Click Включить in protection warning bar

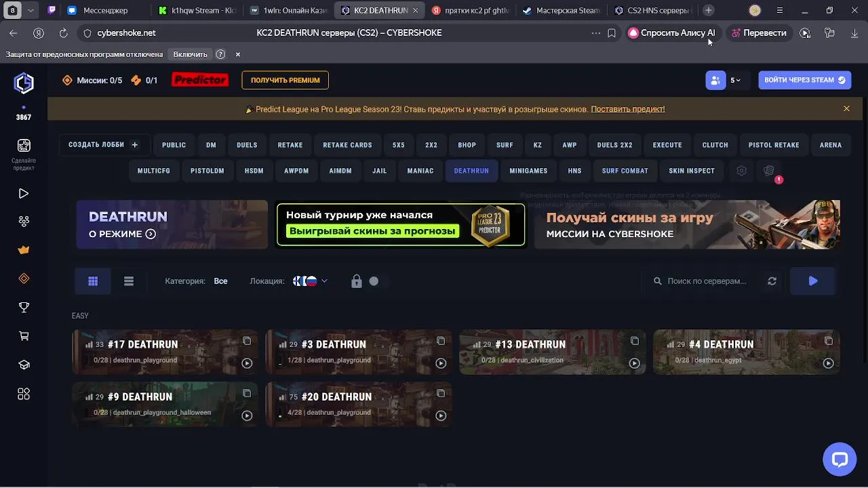click(190, 54)
